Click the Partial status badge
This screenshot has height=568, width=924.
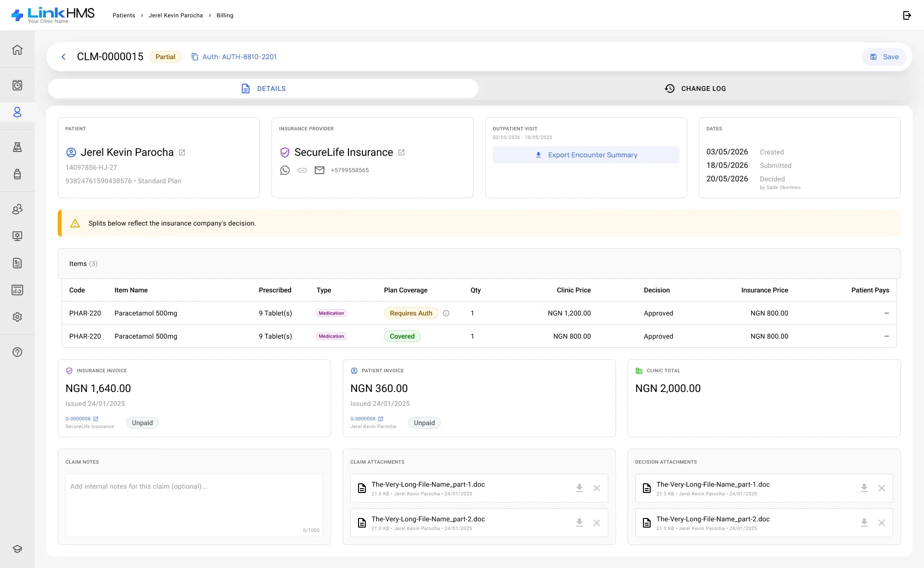tap(166, 57)
